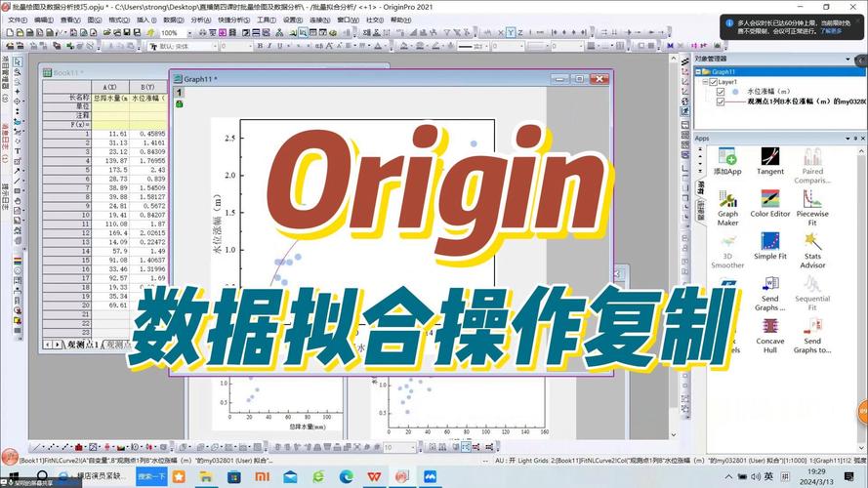Toggle Italic text formatting
The height and width of the screenshot is (488, 868).
click(x=269, y=47)
